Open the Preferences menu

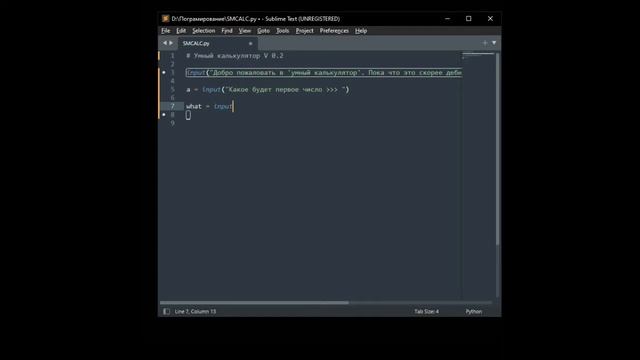[334, 31]
